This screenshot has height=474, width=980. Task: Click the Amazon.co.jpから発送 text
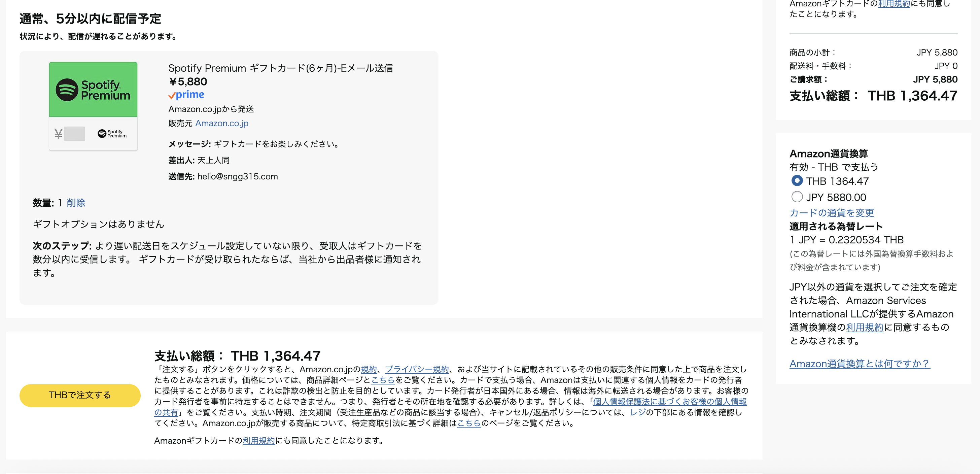(211, 109)
